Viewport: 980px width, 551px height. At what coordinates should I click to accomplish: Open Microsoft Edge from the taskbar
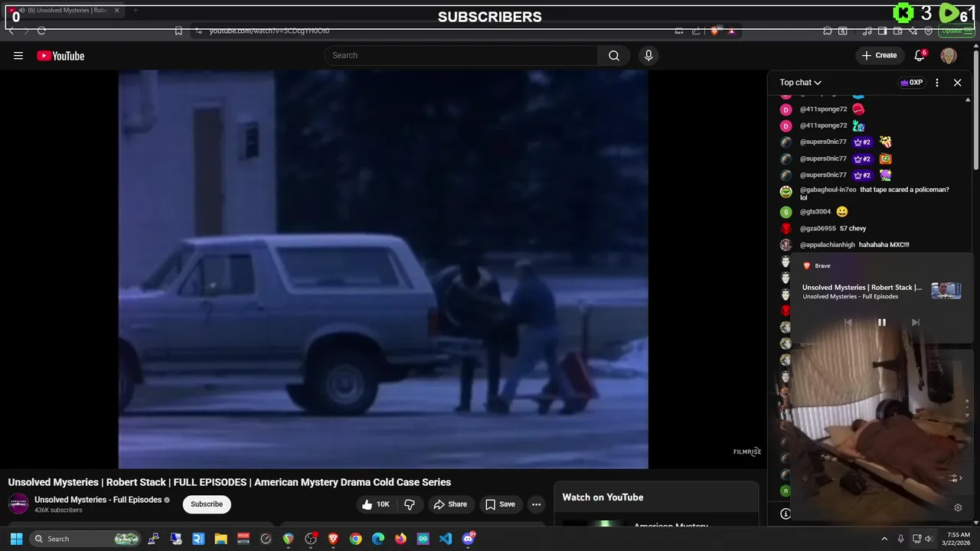tap(378, 539)
